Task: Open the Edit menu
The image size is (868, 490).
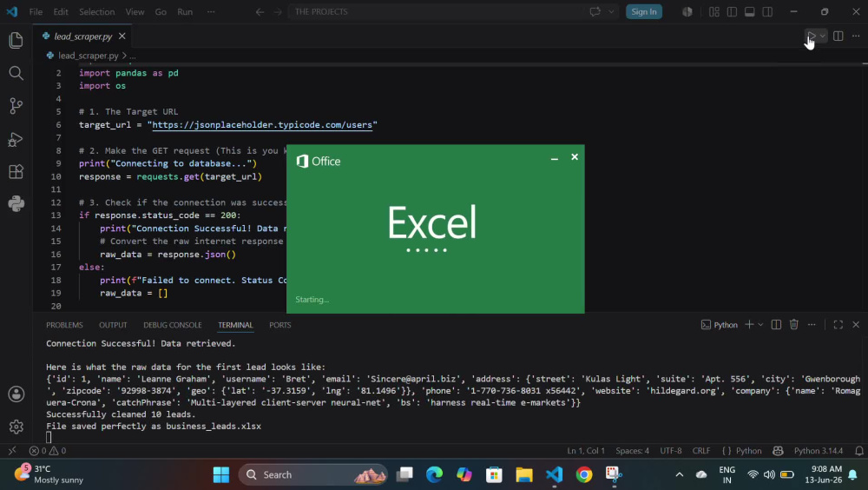Action: pos(61,11)
